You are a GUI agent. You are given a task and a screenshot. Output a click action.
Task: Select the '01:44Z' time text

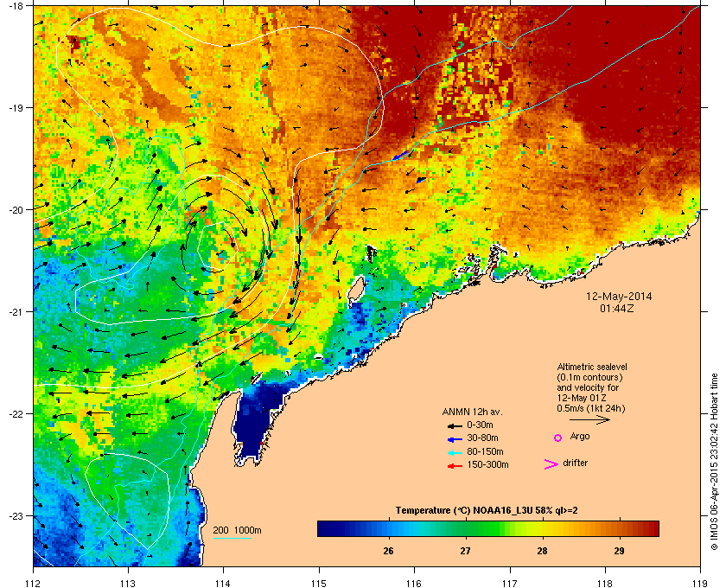(617, 308)
